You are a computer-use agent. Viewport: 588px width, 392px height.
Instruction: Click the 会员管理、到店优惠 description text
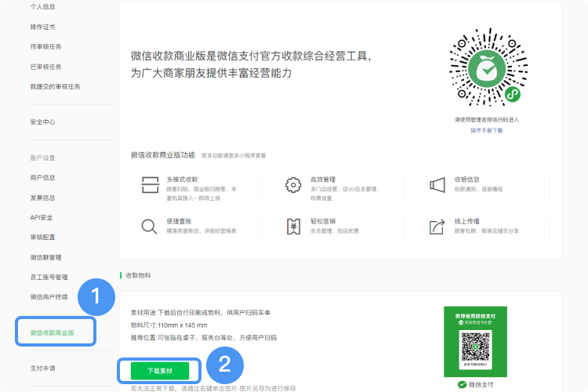click(335, 231)
